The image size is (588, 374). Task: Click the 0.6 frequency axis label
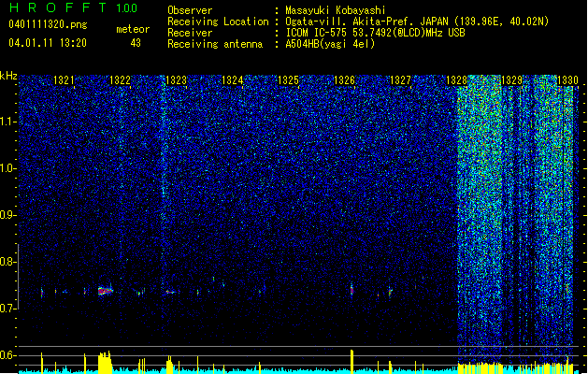click(8, 355)
